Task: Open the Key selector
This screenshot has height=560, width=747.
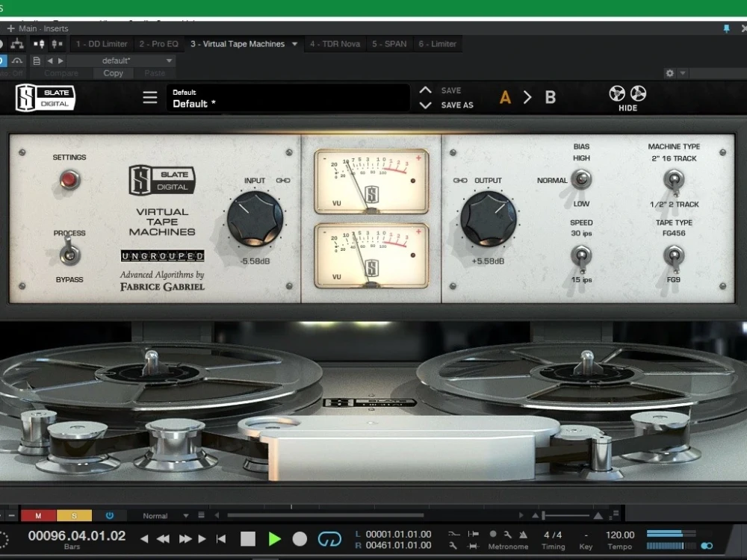Action: (x=586, y=540)
